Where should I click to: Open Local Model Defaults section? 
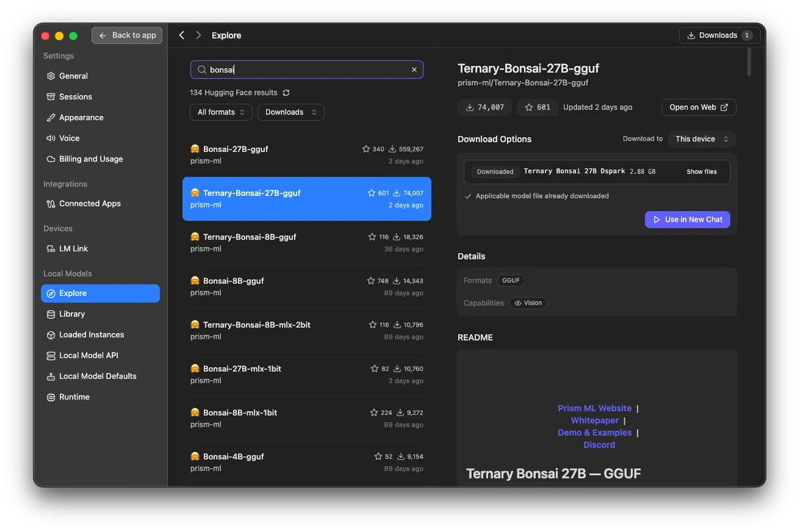100,376
